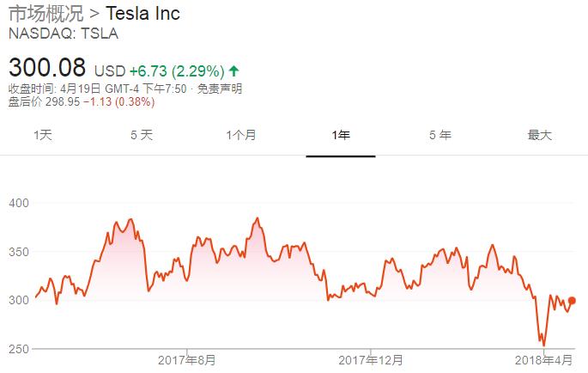Click the NASDAQ: TSLA ticker text
The width and height of the screenshot is (588, 373).
click(64, 34)
